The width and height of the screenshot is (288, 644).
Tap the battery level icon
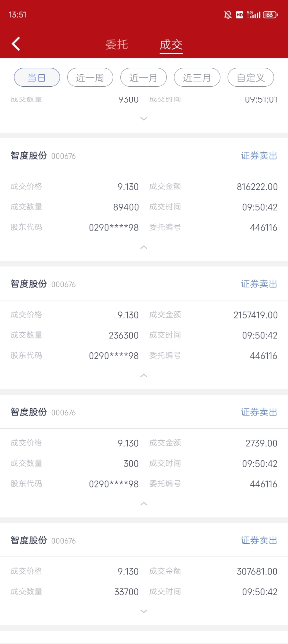point(270,15)
